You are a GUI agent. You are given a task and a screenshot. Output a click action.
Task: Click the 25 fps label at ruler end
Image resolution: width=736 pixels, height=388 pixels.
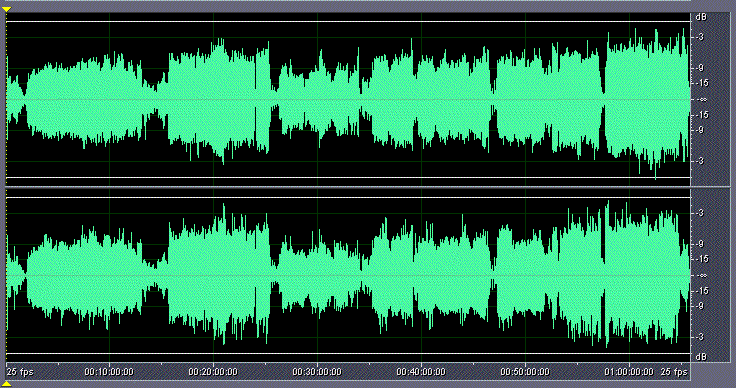pos(674,372)
